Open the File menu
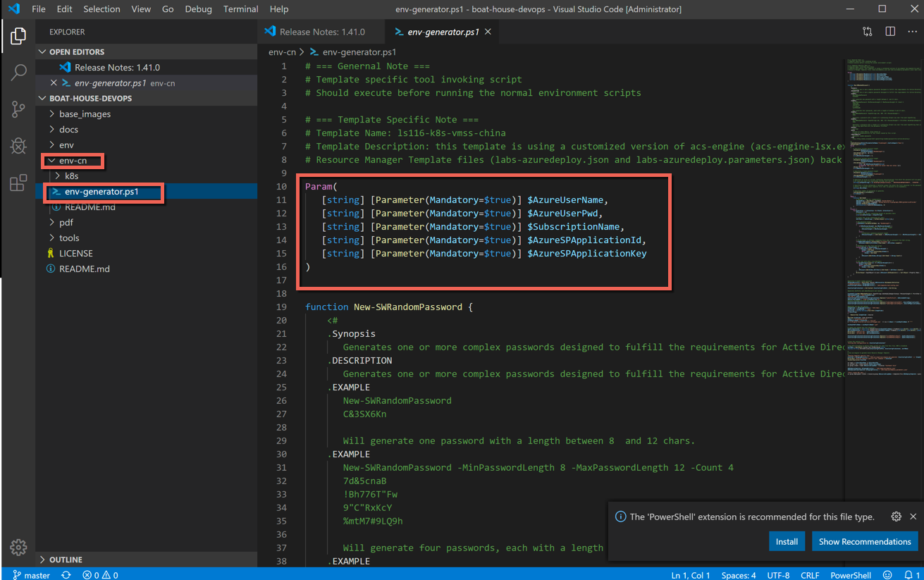Screen dimensions: 924x580 39,9
